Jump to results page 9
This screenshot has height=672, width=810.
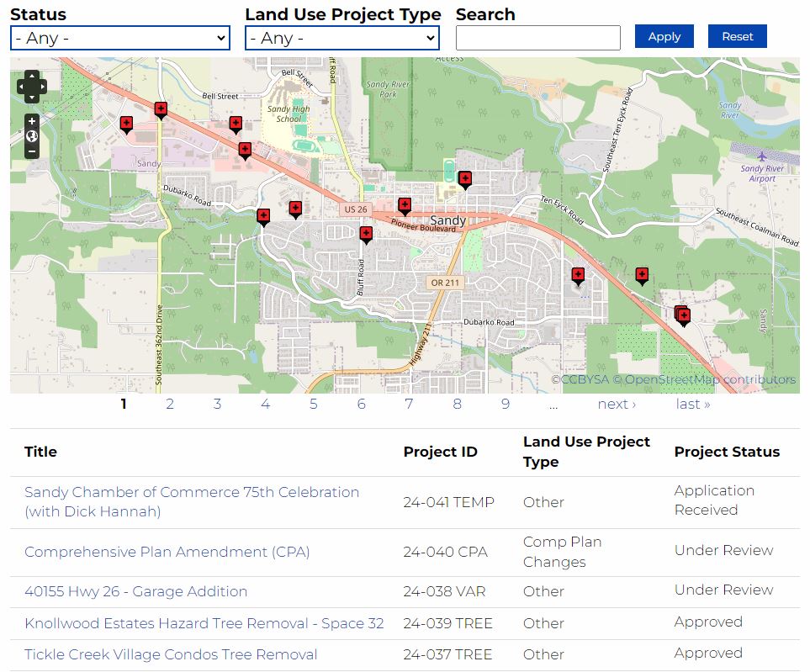506,405
